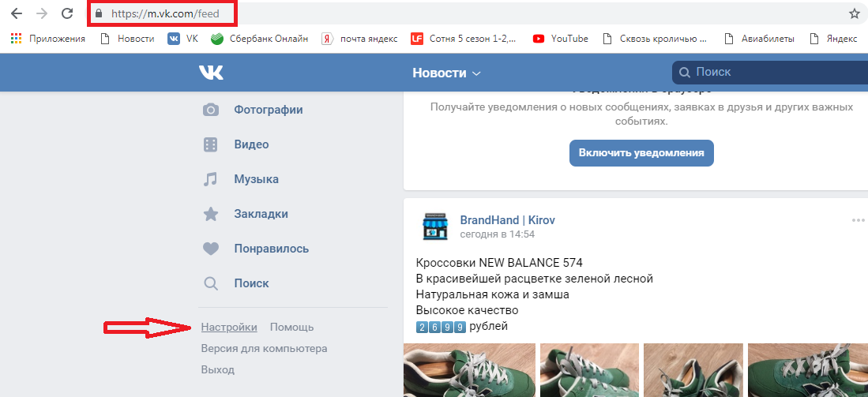Open Закладки in the sidebar

261,214
